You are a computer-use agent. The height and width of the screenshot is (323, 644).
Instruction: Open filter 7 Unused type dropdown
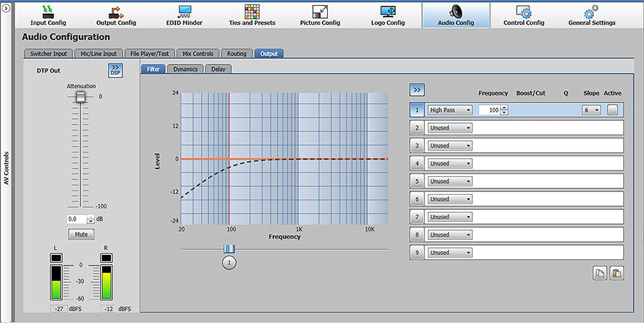[450, 217]
